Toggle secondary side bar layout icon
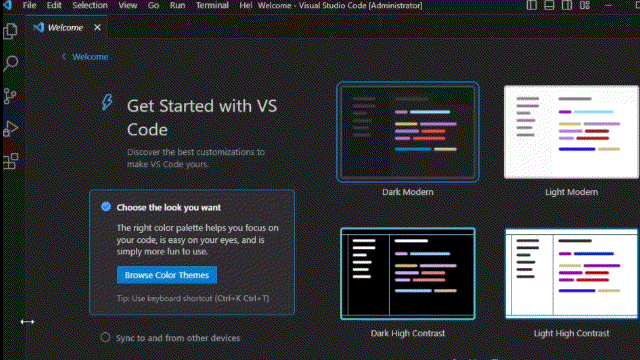Screen dimensions: 640x360 pyautogui.click(x=567, y=5)
